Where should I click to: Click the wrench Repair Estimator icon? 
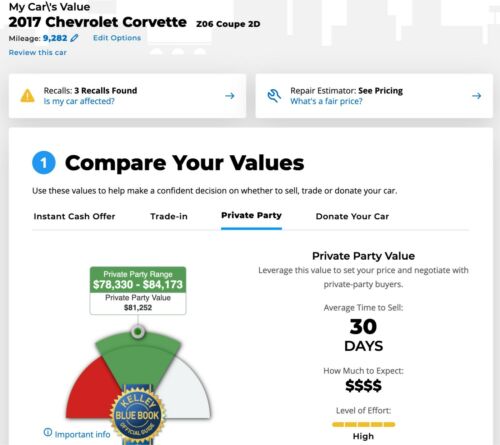coord(274,96)
